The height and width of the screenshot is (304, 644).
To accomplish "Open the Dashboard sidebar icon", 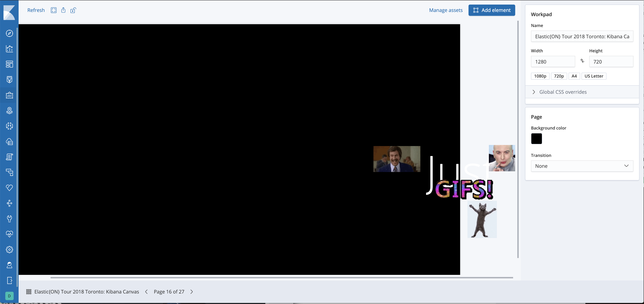I will pyautogui.click(x=9, y=64).
